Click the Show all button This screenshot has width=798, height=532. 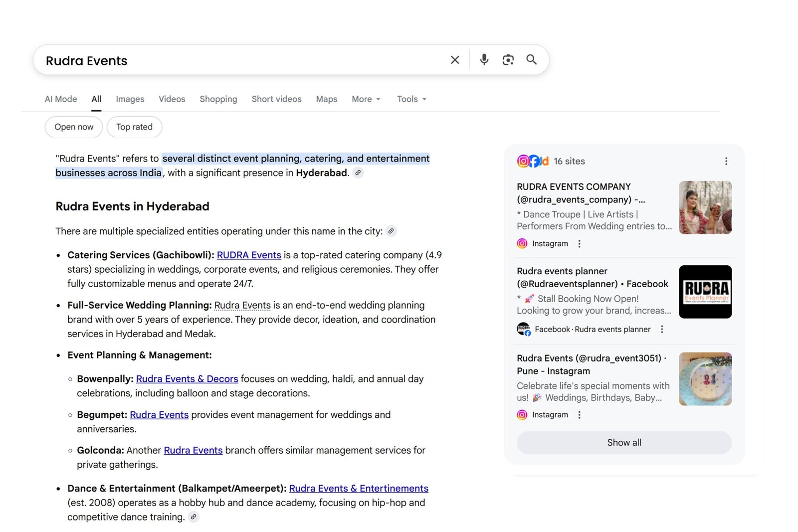click(x=623, y=442)
